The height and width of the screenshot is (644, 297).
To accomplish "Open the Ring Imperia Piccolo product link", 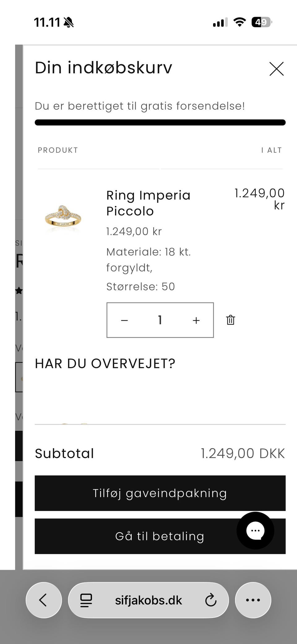I will click(148, 203).
